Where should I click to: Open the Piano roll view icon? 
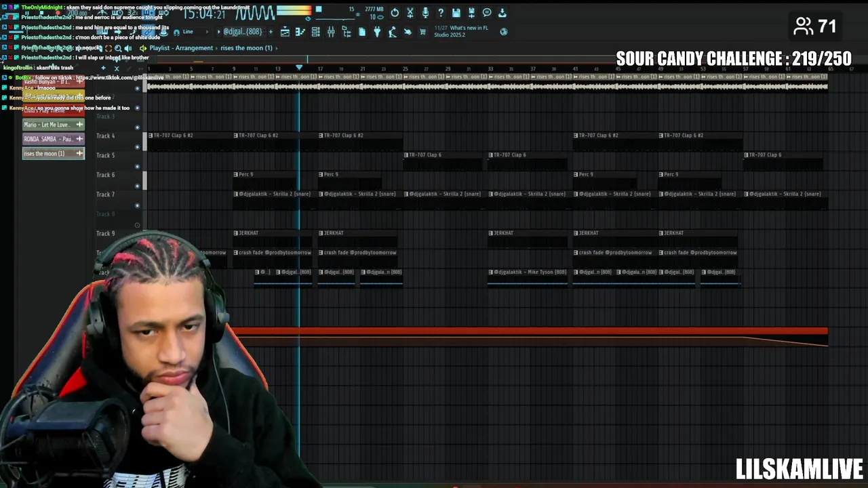pos(300,32)
